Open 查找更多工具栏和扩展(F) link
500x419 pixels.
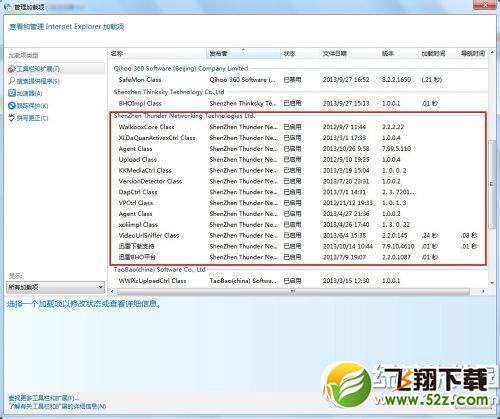coord(44,398)
